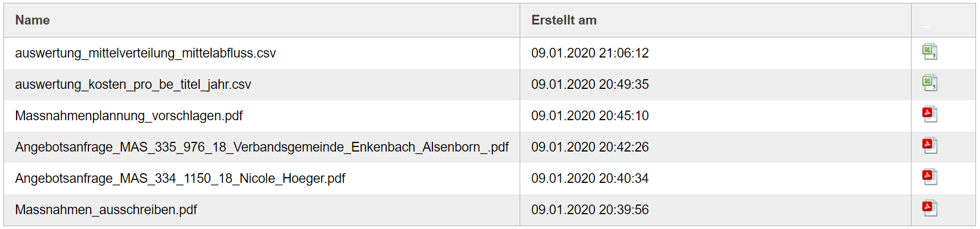The height and width of the screenshot is (229, 980).
Task: Open PDF icon for Nicole_Hoeger Angebotsanfrage
Action: click(x=930, y=177)
